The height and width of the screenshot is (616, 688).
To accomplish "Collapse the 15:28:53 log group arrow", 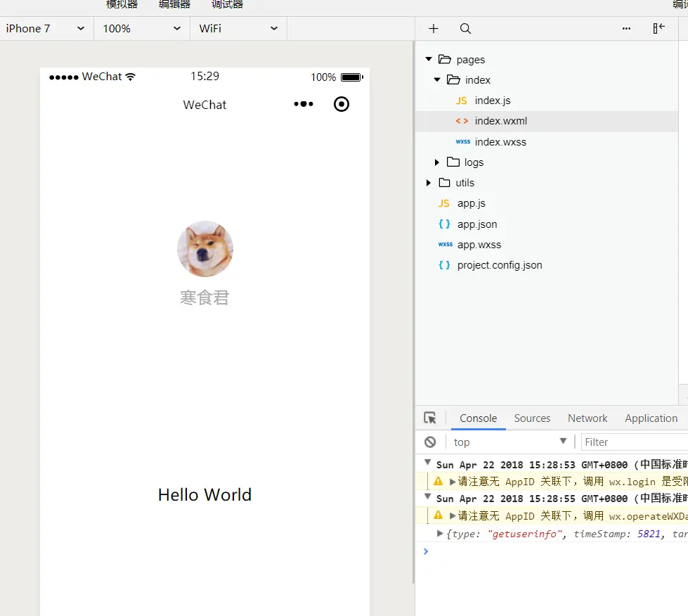I will pos(427,462).
